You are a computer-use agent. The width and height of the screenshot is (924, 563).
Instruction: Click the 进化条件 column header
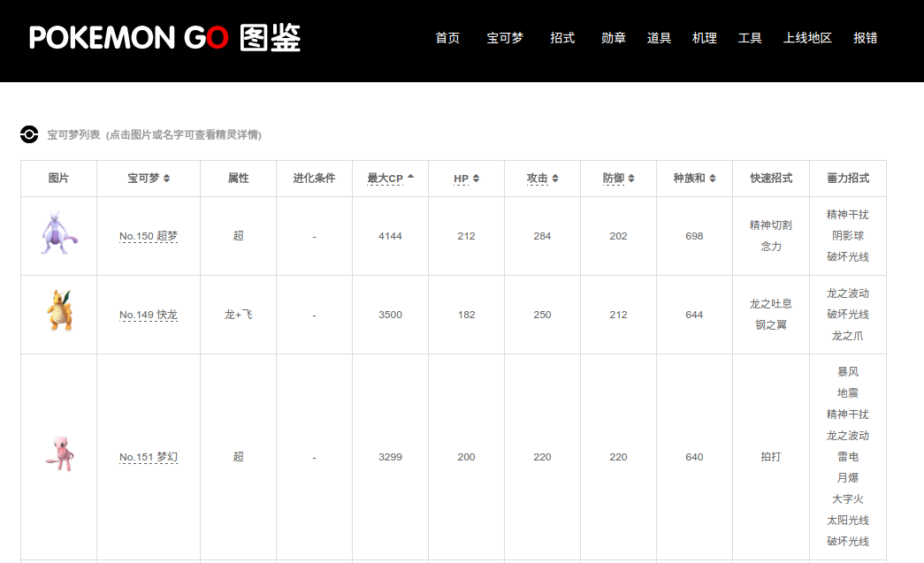point(314,178)
